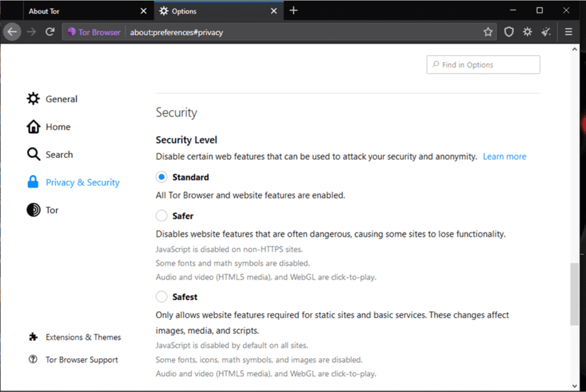The image size is (586, 392).
Task: Open Privacy & Security category
Action: 73,182
